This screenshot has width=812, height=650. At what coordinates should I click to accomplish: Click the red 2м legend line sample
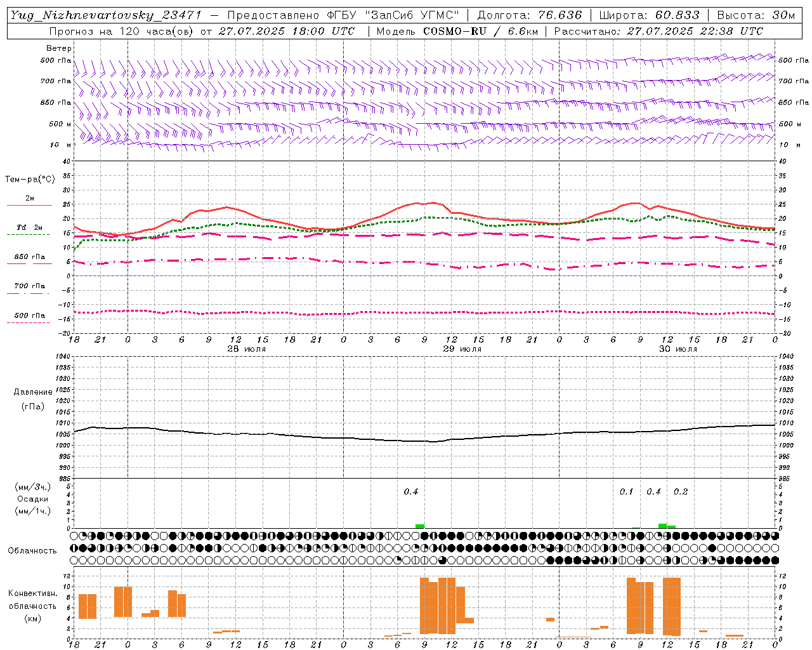29,205
